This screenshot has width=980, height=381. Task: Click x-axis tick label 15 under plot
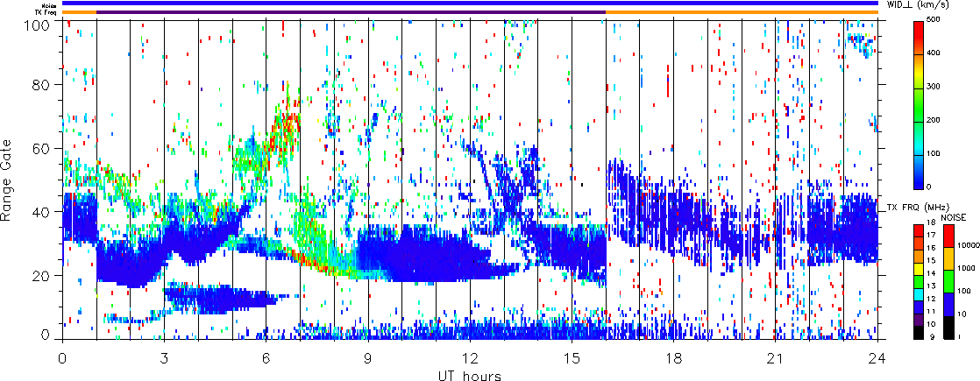572,358
